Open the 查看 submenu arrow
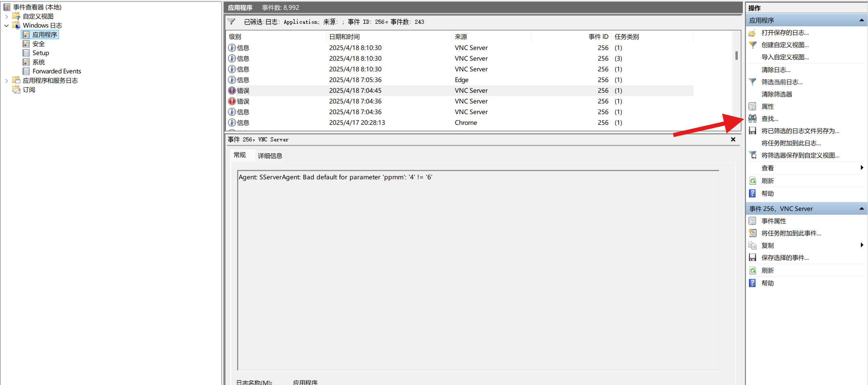 coord(862,168)
